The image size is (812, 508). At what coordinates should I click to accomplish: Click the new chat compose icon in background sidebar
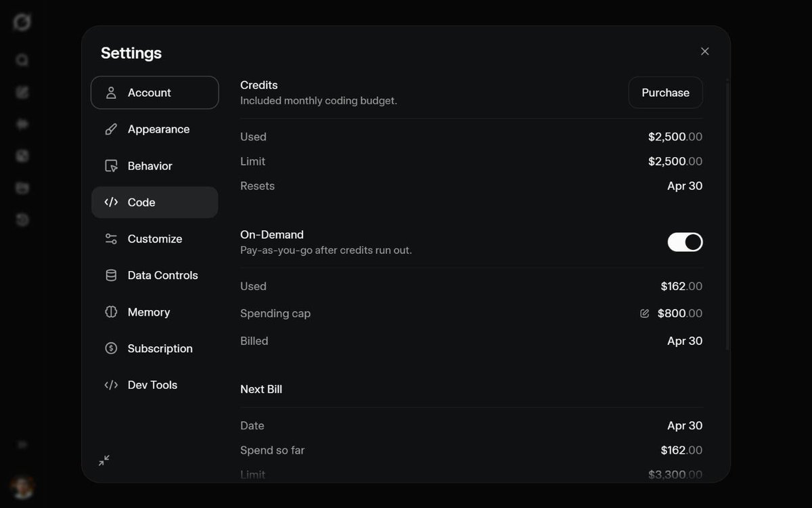tap(22, 92)
